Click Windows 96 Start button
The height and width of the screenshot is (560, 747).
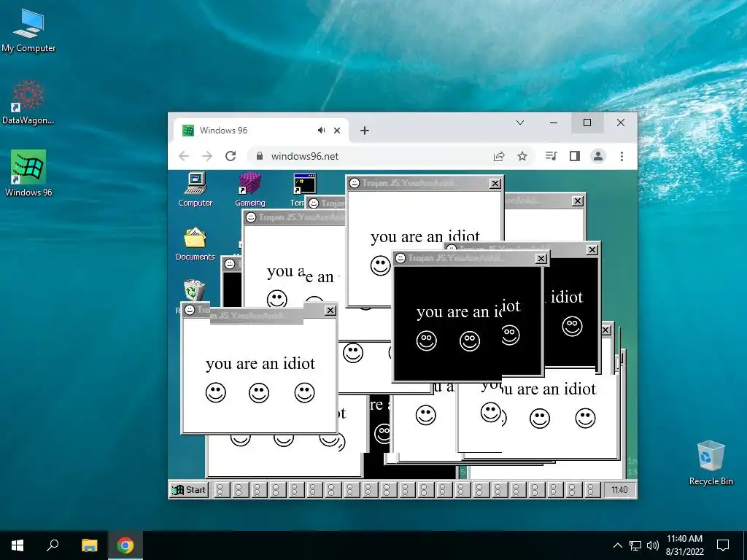click(189, 489)
